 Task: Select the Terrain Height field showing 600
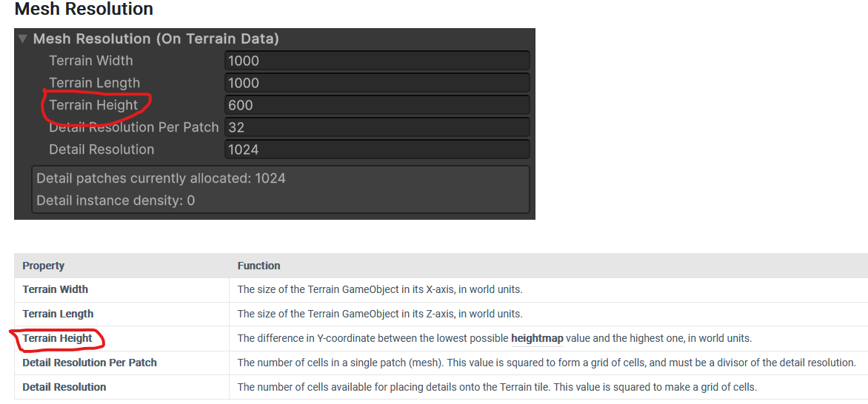(377, 105)
